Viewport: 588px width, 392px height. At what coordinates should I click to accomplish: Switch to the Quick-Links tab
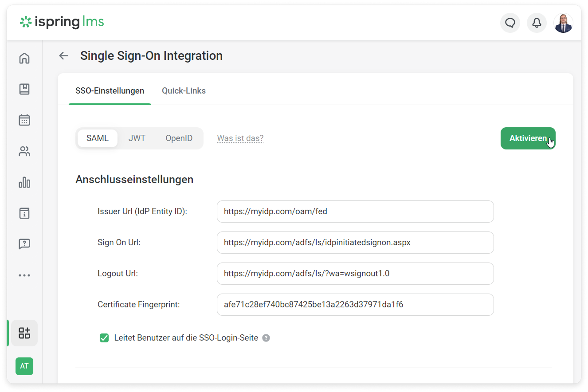click(184, 91)
